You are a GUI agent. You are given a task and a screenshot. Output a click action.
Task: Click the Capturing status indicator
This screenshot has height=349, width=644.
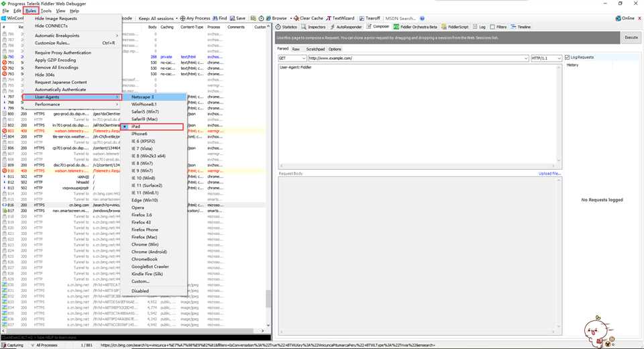(12, 345)
